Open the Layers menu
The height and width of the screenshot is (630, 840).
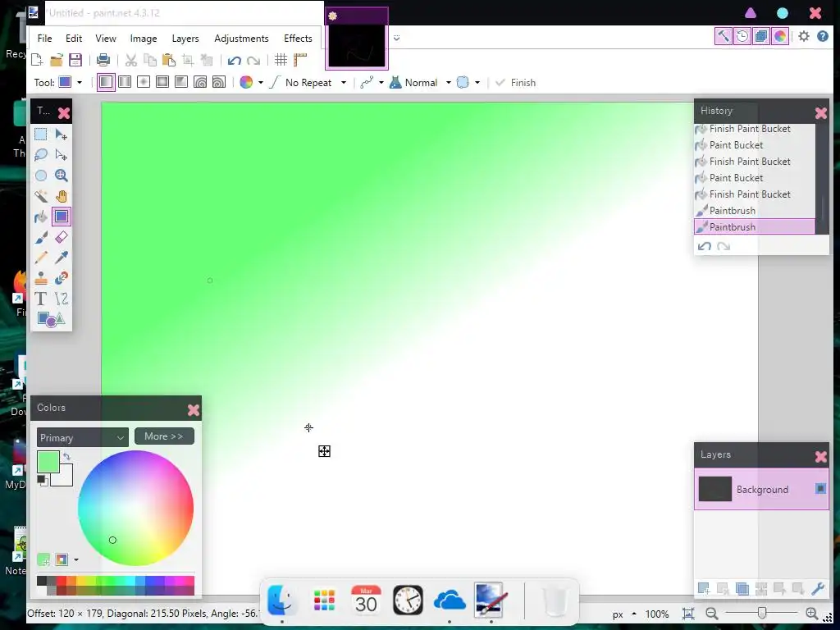click(x=185, y=39)
